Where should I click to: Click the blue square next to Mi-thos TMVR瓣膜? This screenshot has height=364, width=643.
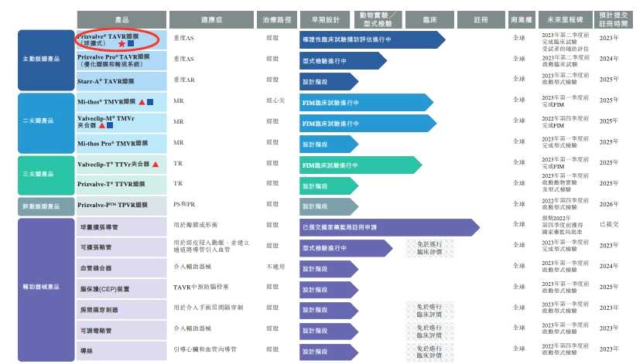(x=151, y=102)
